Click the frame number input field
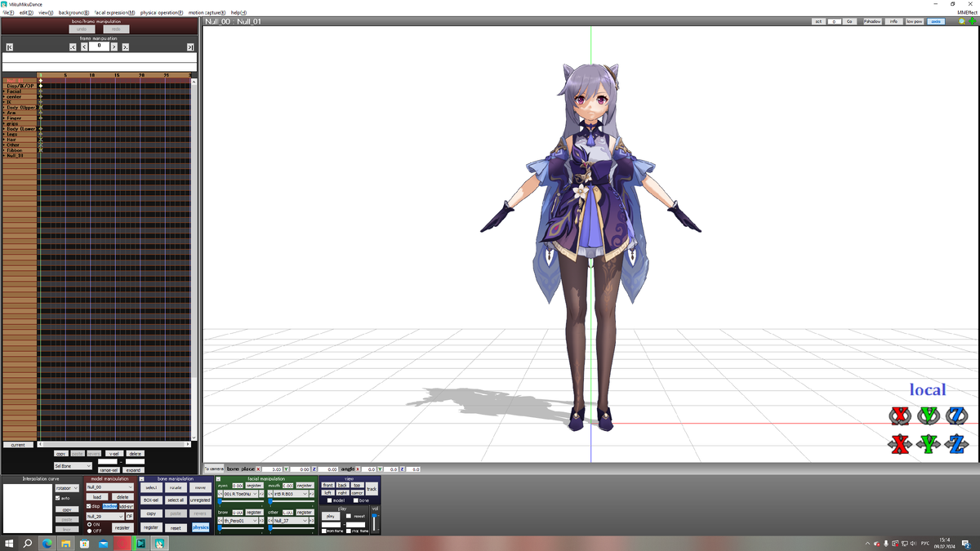 click(x=99, y=47)
